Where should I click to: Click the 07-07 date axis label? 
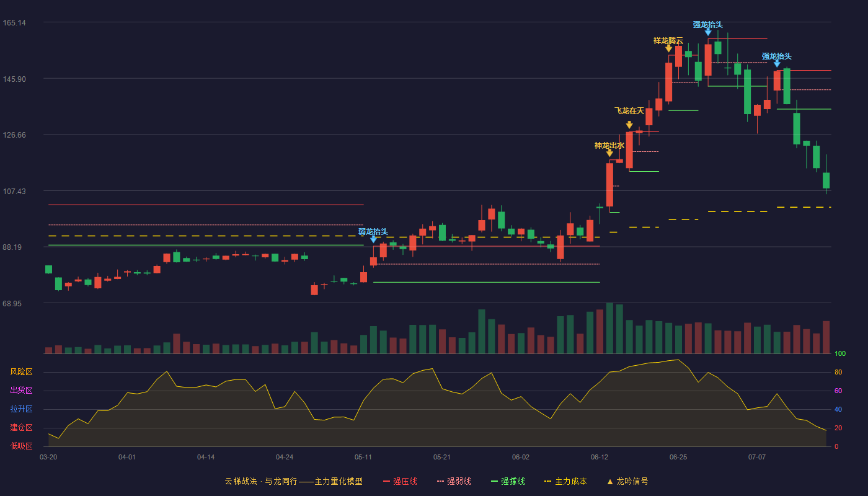pyautogui.click(x=757, y=457)
